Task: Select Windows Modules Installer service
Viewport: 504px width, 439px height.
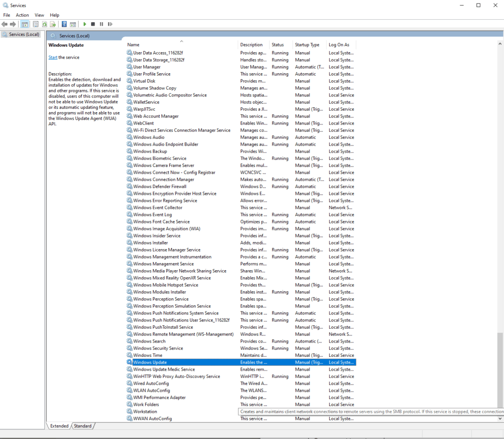Action: 160,292
